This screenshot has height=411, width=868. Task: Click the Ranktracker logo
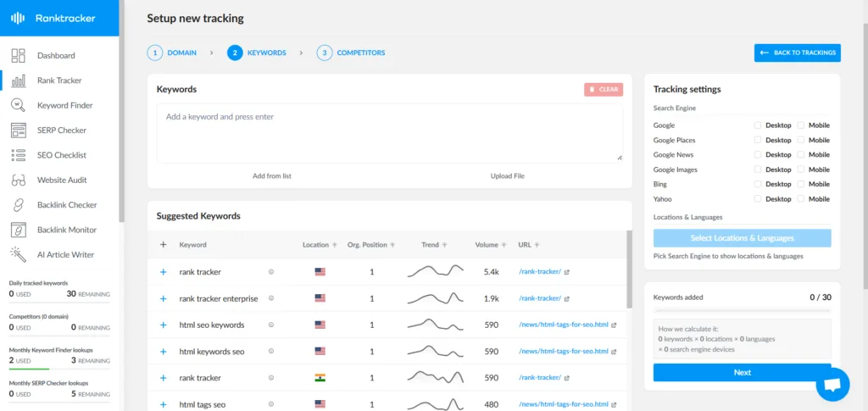53,19
